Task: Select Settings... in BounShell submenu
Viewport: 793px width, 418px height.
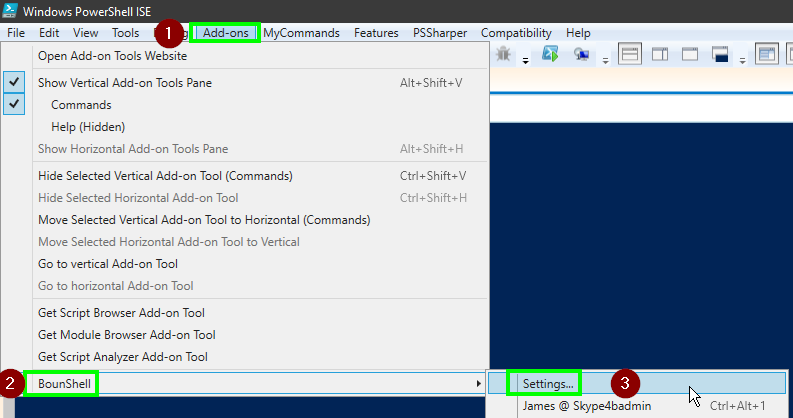Action: point(548,383)
